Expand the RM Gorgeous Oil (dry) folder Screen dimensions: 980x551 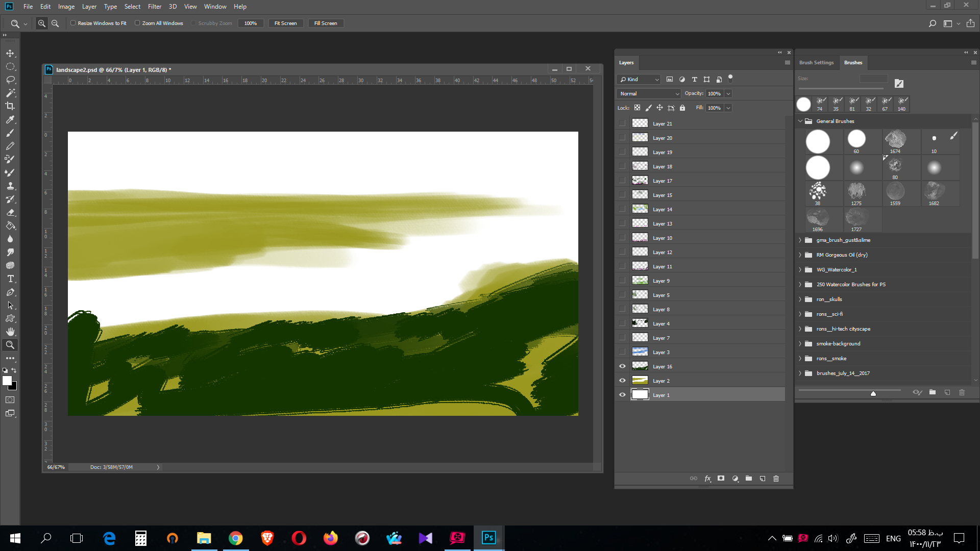click(x=800, y=255)
